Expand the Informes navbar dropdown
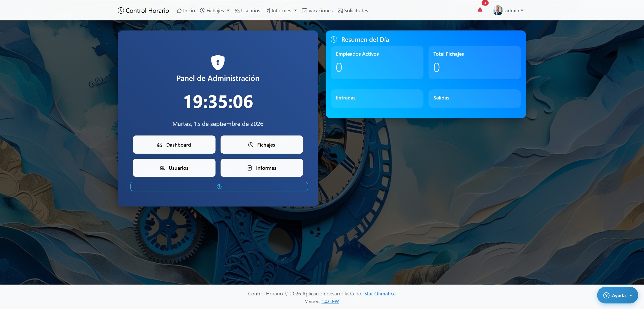 [281, 11]
